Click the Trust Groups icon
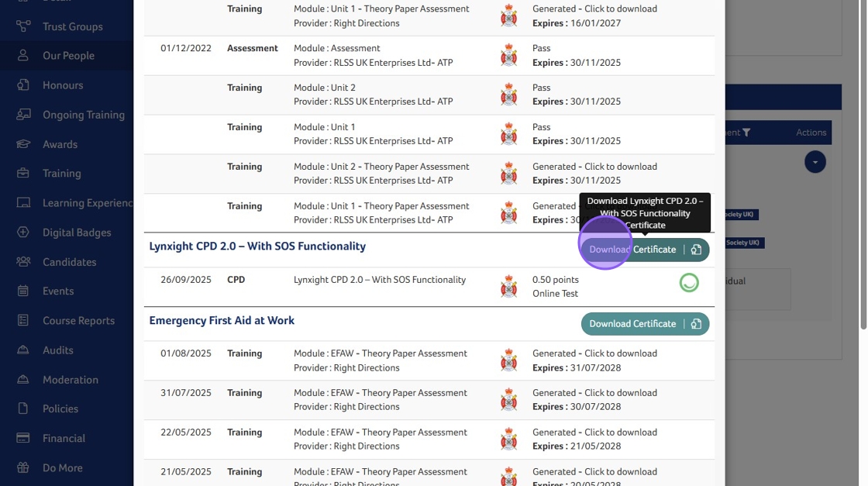Screen dimensions: 868x486 [x=23, y=26]
